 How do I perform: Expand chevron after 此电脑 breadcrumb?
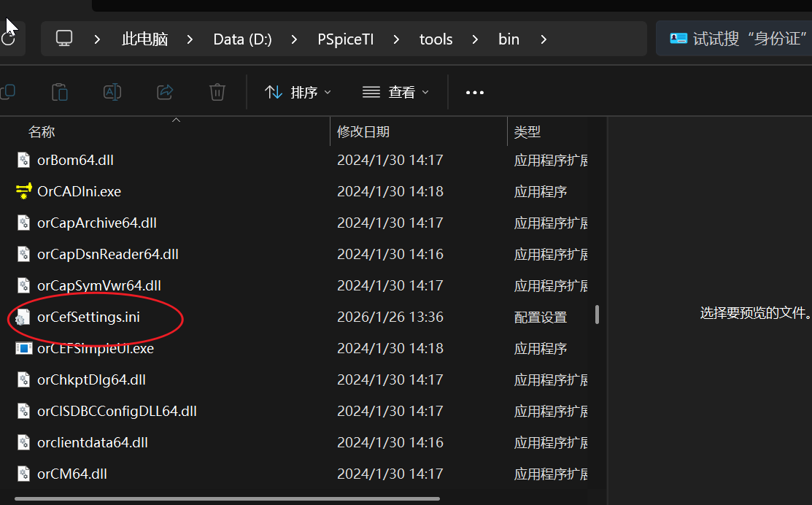point(190,39)
